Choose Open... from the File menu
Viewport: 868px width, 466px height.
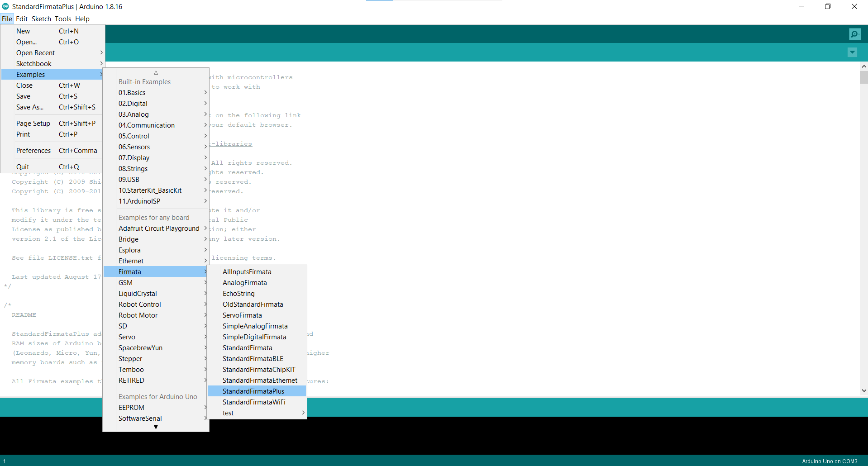pos(53,42)
